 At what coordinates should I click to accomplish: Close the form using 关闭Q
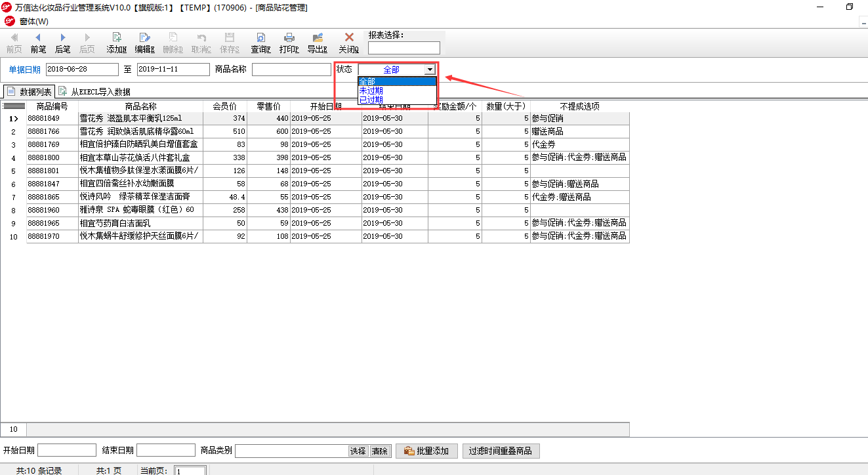pyautogui.click(x=349, y=43)
